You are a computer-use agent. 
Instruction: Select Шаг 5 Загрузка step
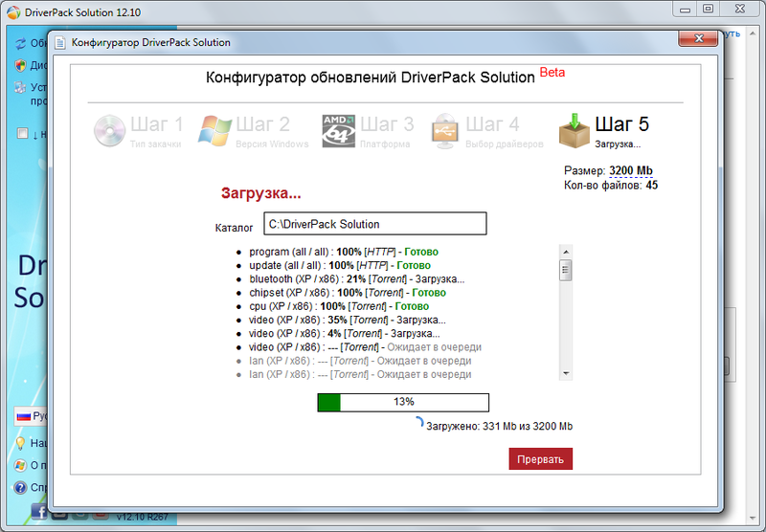[604, 131]
